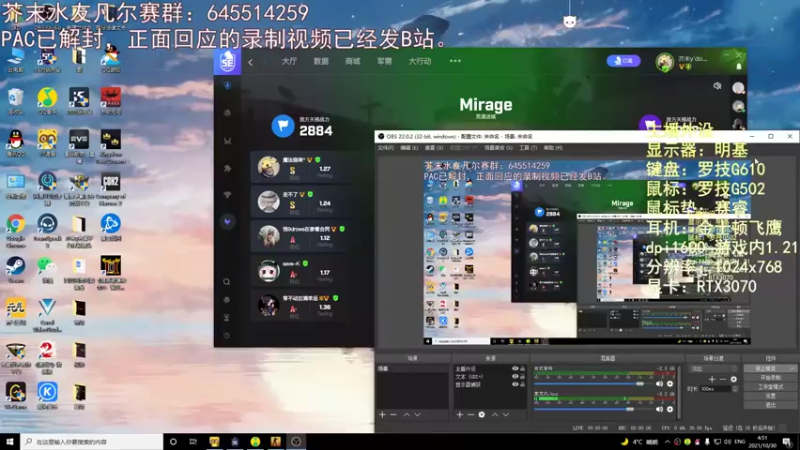The image size is (800, 450).
Task: Open 设置 from OBS controls
Action: 770,396
